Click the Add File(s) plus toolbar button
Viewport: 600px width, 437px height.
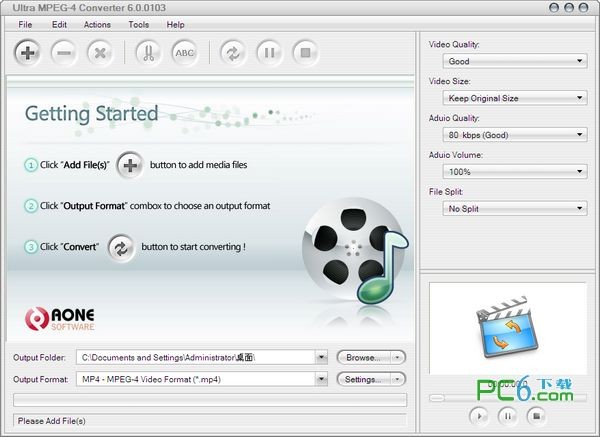point(27,52)
